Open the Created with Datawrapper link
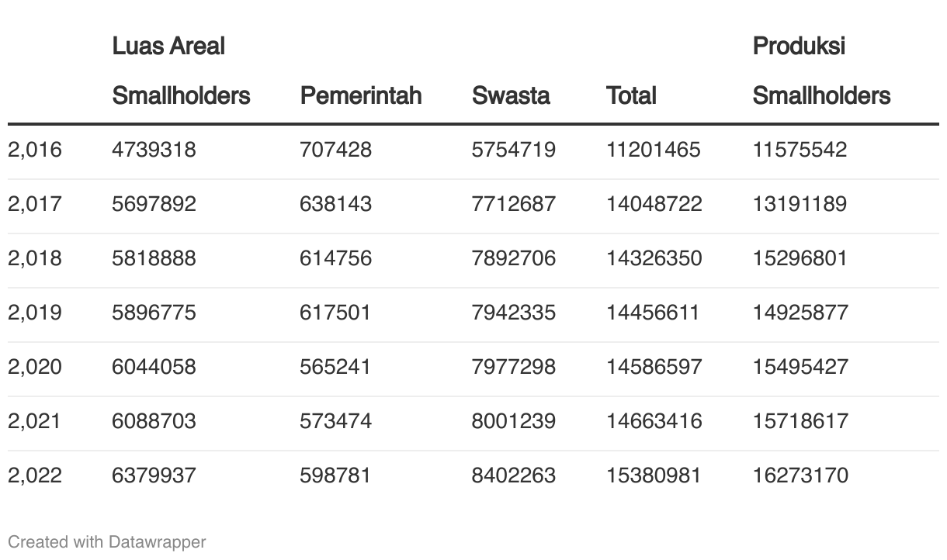 click(107, 541)
